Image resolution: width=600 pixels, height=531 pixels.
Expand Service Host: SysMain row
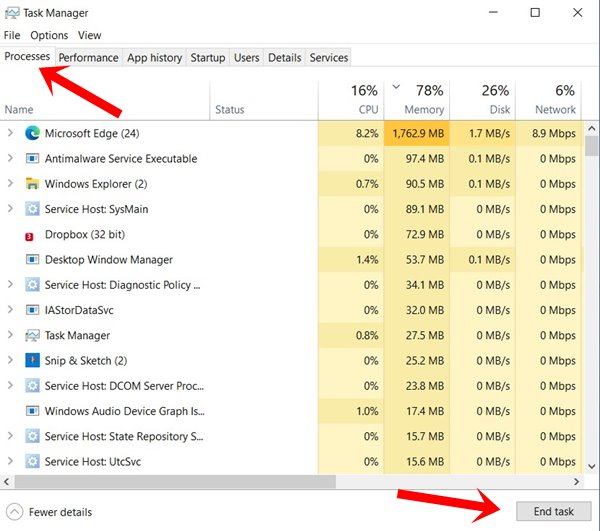[10, 208]
